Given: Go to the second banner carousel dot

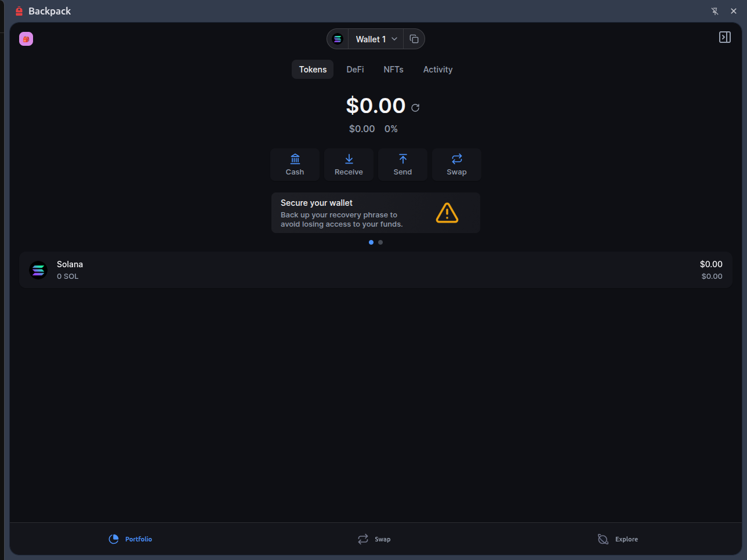Looking at the screenshot, I should click(380, 242).
